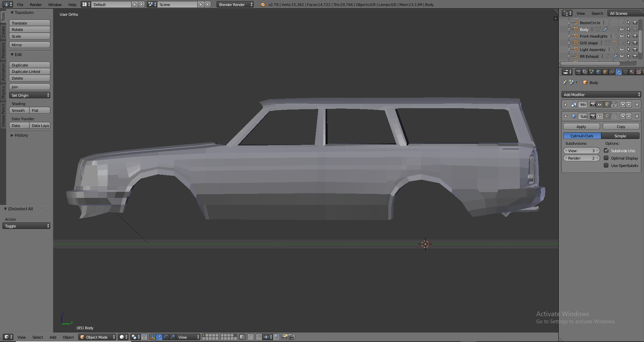Toggle the 3D manipulator axis icon
This screenshot has width=644, height=342.
(153, 337)
